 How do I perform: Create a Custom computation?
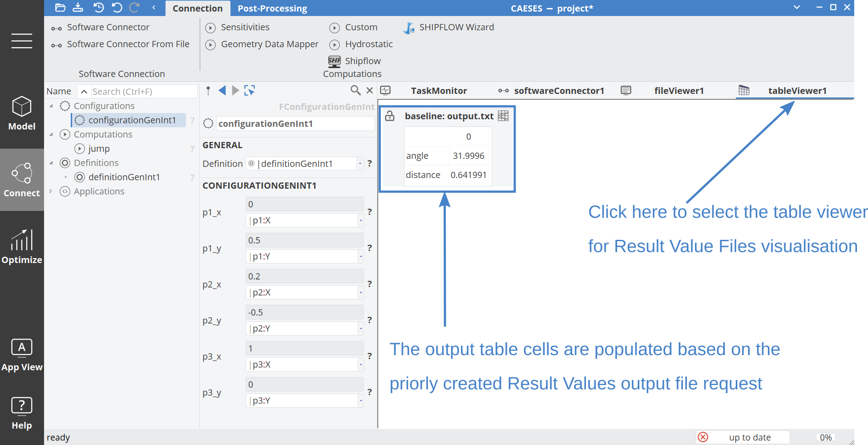(354, 28)
